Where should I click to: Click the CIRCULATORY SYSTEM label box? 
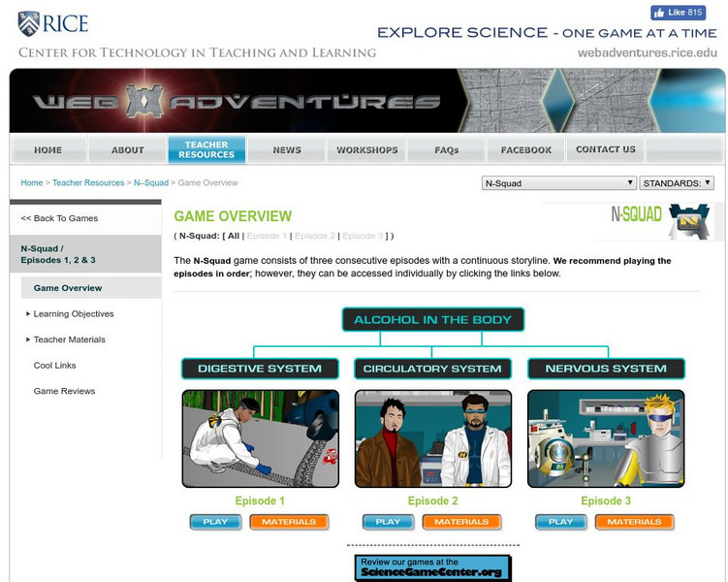(x=432, y=369)
